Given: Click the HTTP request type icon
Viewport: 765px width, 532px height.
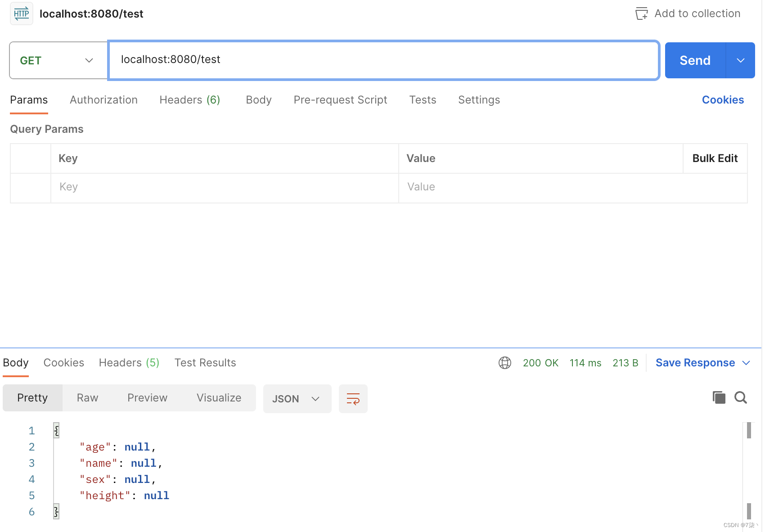Looking at the screenshot, I should tap(22, 14).
